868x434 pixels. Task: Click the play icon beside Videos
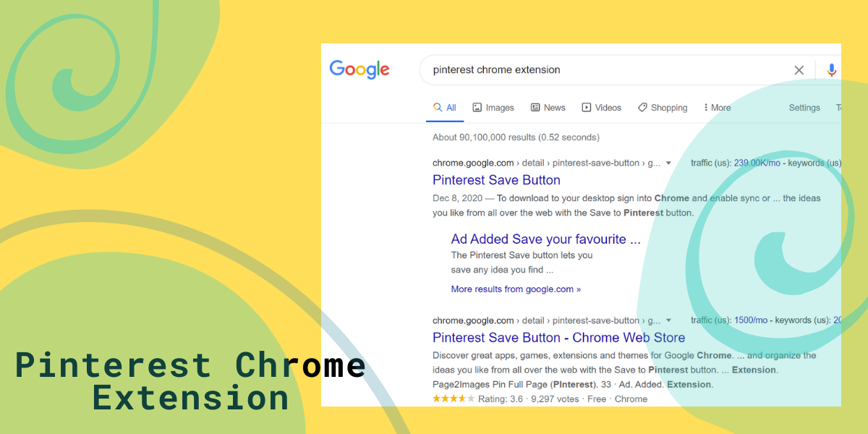pyautogui.click(x=587, y=108)
